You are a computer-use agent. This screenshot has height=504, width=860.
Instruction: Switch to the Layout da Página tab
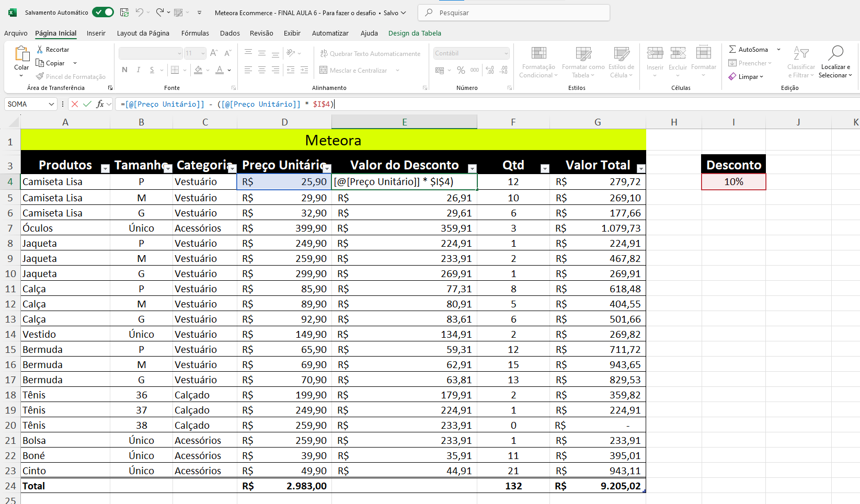[143, 33]
